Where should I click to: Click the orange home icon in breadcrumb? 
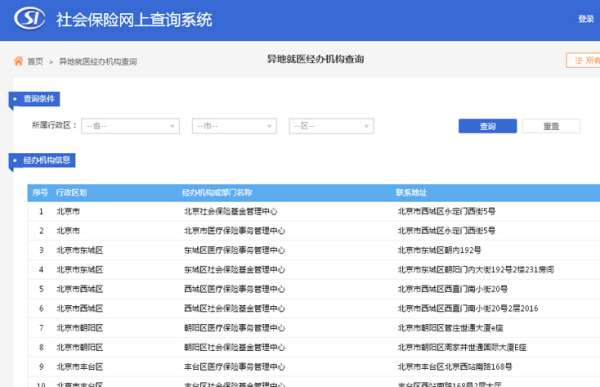tap(18, 61)
